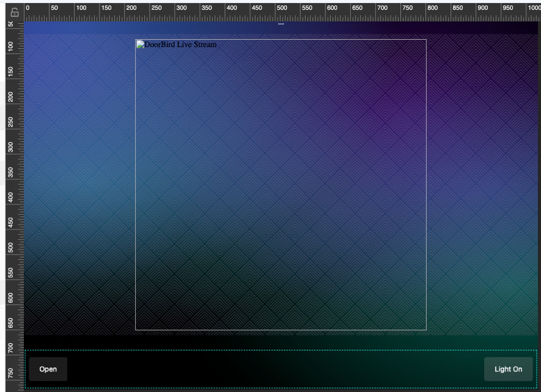This screenshot has height=392, width=541.
Task: Toggle the ruler origin lock in the corner
Action: (15, 11)
